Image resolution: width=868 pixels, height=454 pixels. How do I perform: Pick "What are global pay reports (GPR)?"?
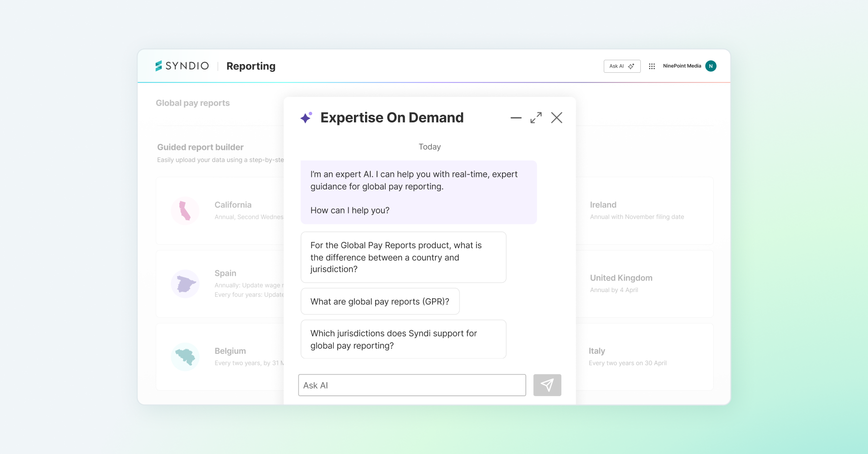click(x=380, y=302)
